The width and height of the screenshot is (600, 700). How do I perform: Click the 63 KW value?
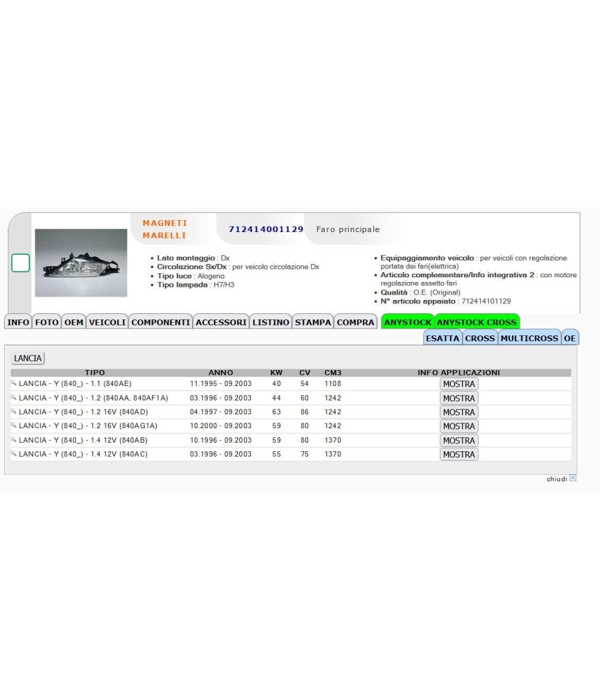pos(277,411)
